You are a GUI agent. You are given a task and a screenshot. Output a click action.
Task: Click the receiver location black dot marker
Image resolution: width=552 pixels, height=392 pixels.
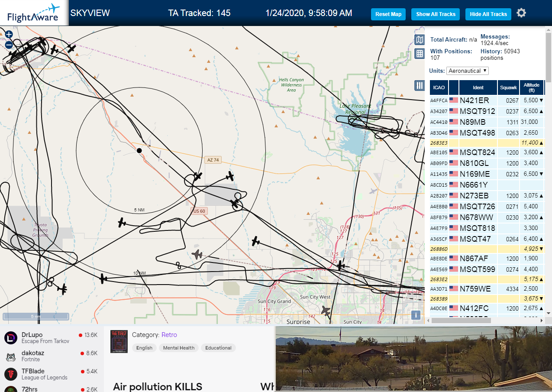(139, 150)
